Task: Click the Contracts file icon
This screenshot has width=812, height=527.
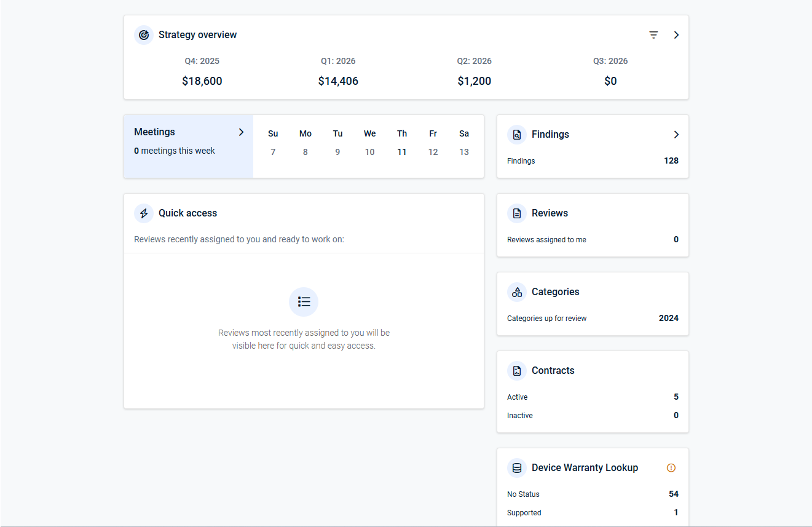Action: pyautogui.click(x=517, y=371)
